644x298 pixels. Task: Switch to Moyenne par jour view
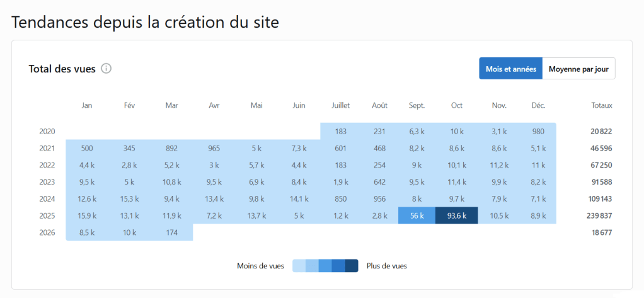pyautogui.click(x=578, y=69)
